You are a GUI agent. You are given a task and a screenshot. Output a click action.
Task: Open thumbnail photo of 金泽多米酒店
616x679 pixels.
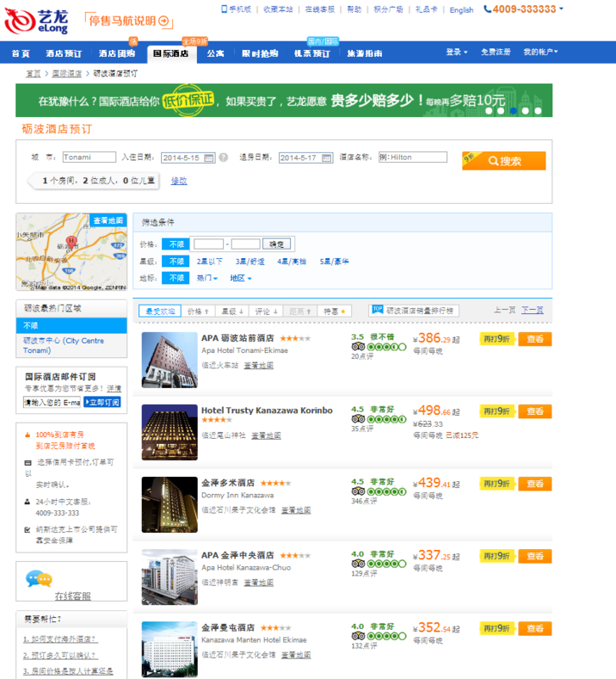(x=169, y=504)
